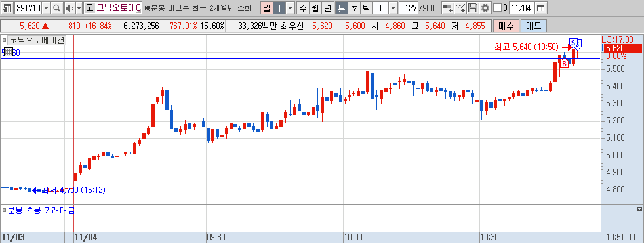
Task: Click the save chart floppy disk icon
Action: 473,8
